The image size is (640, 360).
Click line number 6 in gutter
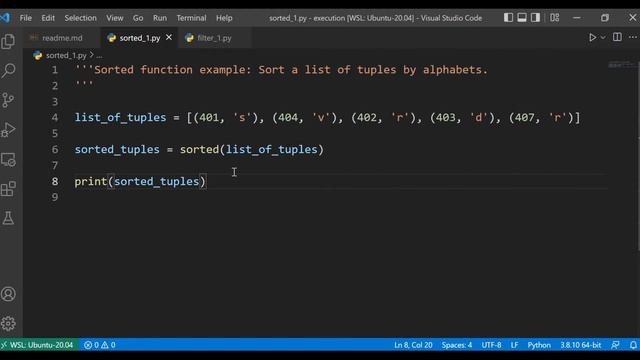[55, 149]
